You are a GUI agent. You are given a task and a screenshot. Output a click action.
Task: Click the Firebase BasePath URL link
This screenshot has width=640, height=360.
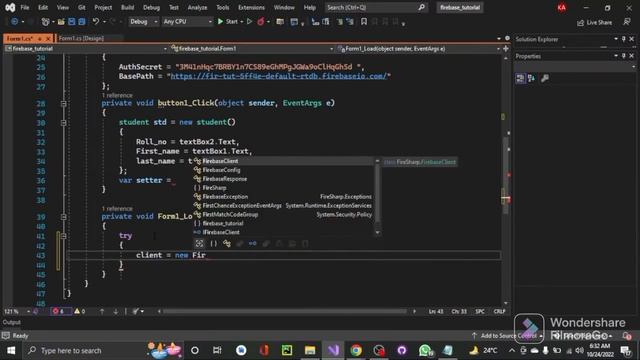tap(278, 76)
